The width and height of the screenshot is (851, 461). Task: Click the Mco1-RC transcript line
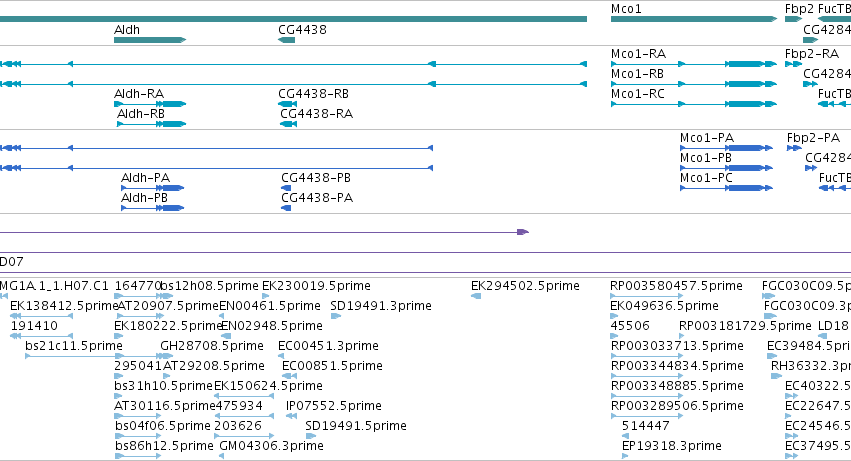tap(694, 104)
